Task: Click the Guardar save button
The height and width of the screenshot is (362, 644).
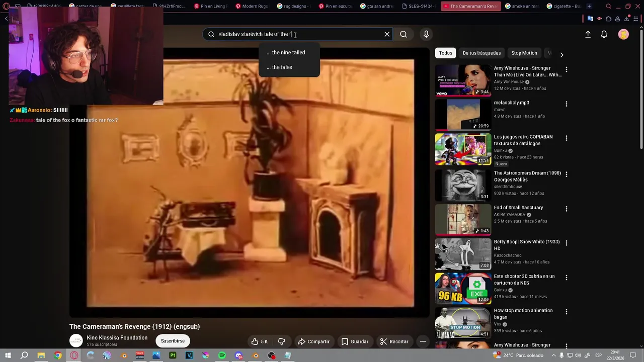Action: [355, 341]
